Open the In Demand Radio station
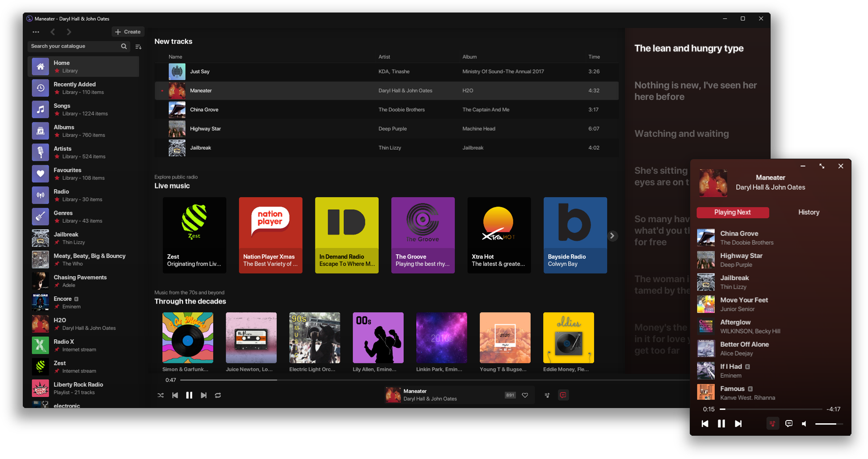The image size is (868, 459). coord(347,235)
